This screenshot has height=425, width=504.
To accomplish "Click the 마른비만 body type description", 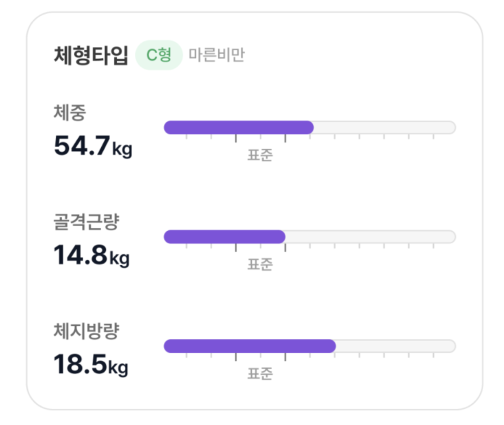I will [x=217, y=55].
